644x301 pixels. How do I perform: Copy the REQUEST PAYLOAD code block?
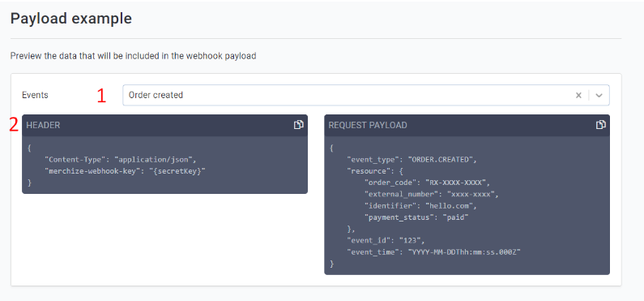click(601, 125)
